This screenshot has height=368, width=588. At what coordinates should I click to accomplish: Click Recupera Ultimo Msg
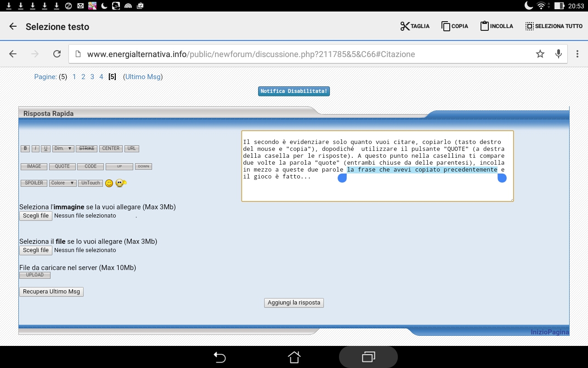pos(51,292)
